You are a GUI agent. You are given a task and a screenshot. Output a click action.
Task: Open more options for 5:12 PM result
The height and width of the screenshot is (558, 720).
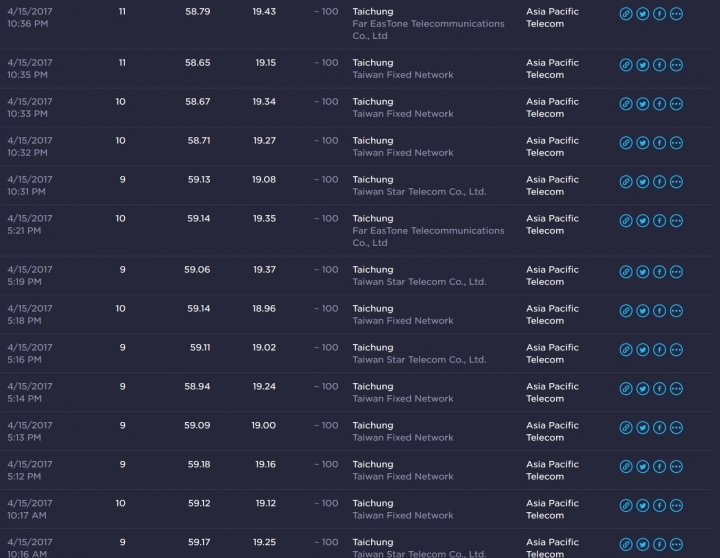(x=676, y=467)
